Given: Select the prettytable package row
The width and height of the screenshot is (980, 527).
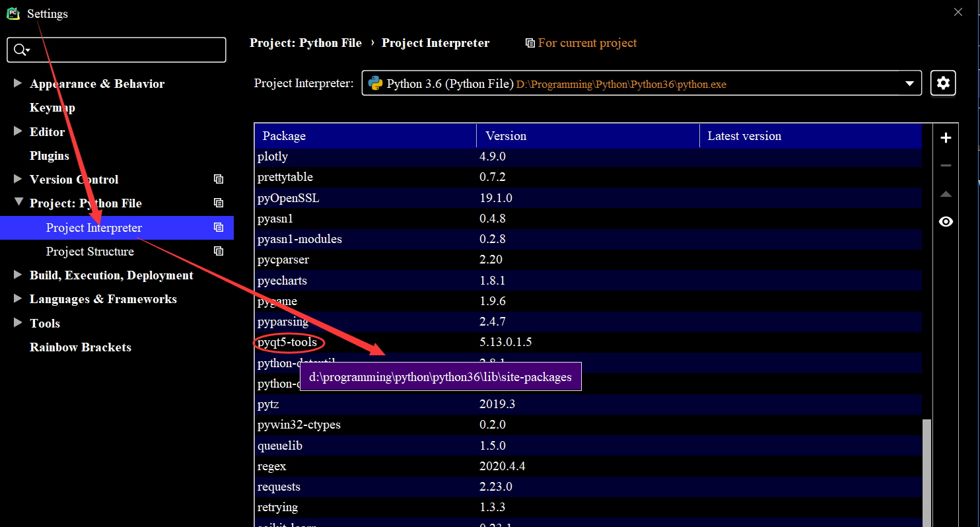Looking at the screenshot, I should pos(588,177).
